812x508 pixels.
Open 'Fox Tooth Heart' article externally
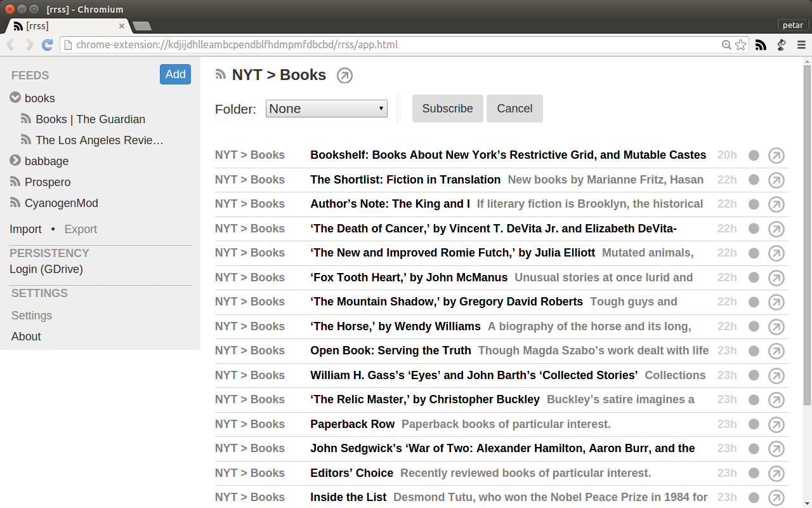(x=776, y=278)
